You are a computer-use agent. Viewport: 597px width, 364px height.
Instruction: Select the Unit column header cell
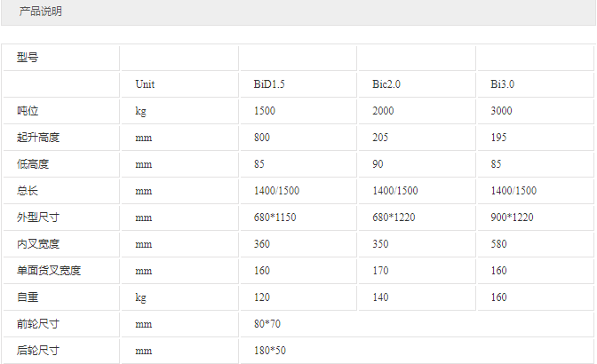(145, 84)
